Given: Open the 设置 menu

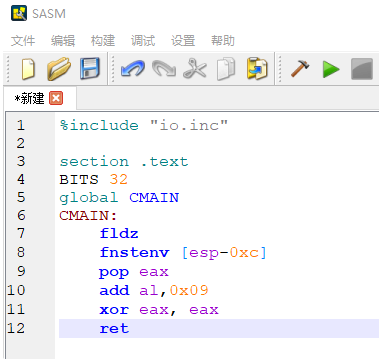Looking at the screenshot, I should pyautogui.click(x=183, y=41).
